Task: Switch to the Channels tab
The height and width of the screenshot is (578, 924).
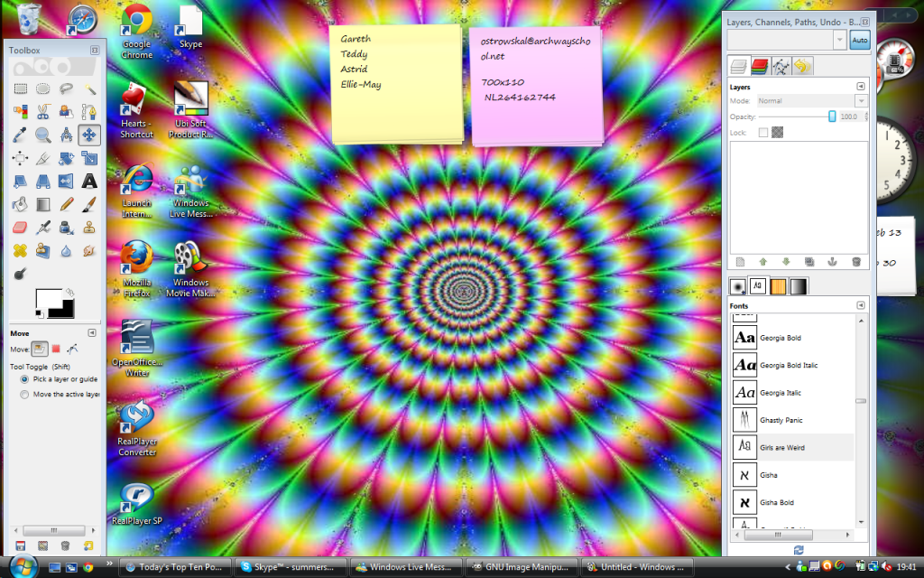Action: [x=760, y=66]
